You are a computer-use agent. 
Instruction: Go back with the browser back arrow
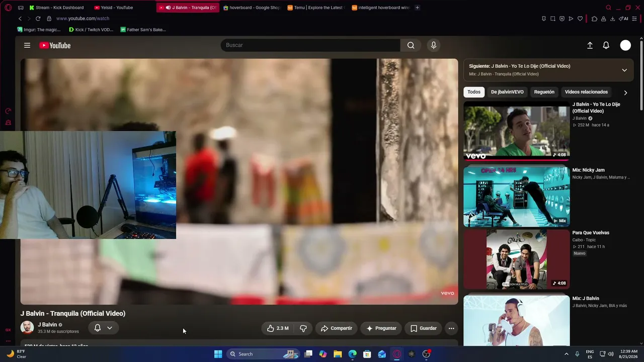(20, 19)
